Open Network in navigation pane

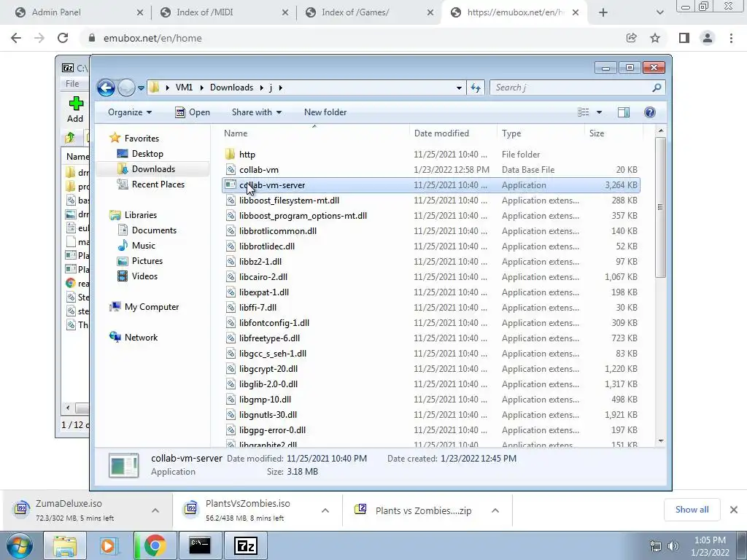pyautogui.click(x=141, y=338)
